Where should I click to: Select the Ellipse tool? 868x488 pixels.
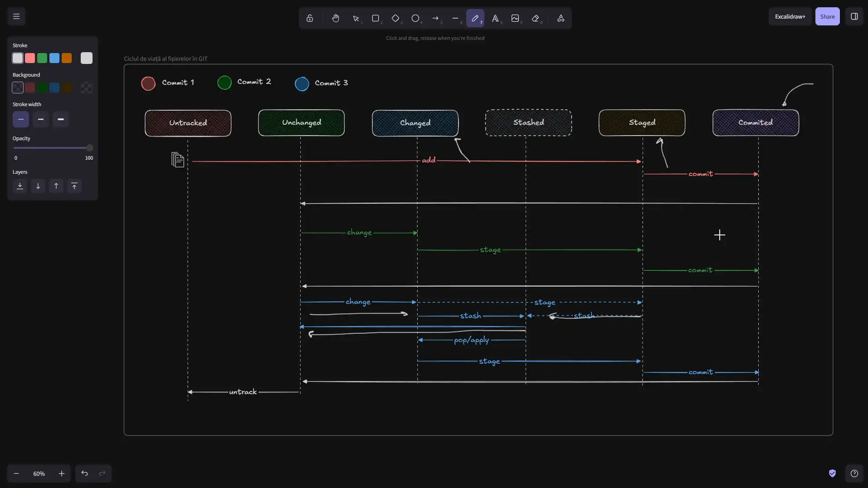(x=415, y=18)
